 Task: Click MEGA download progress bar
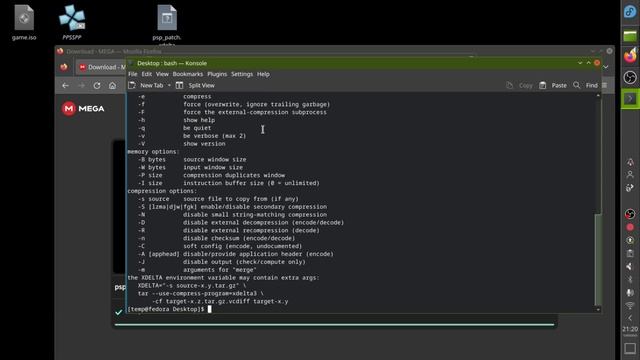click(335, 325)
